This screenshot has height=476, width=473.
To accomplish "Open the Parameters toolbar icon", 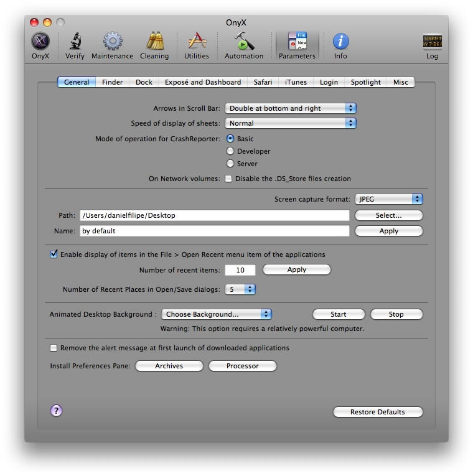I will pyautogui.click(x=297, y=45).
